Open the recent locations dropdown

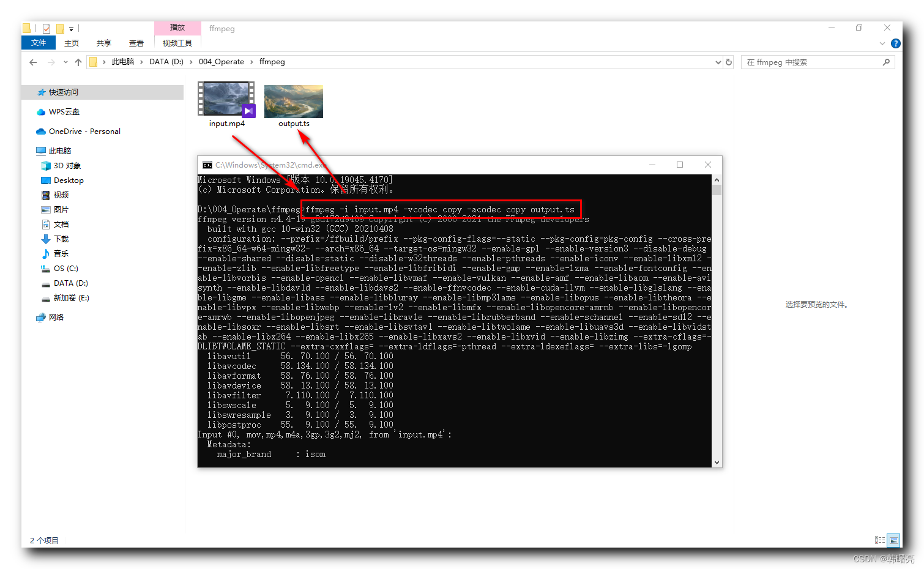coord(65,62)
